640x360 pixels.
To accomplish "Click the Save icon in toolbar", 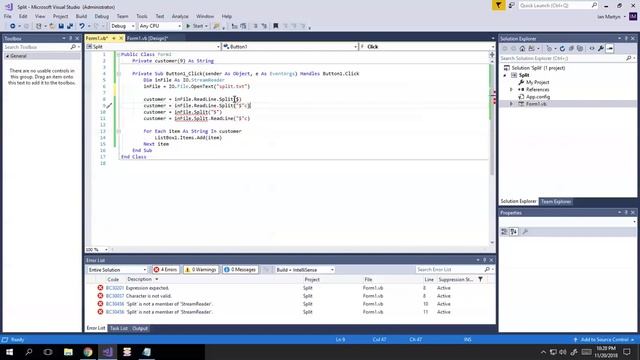I will pyautogui.click(x=61, y=26).
